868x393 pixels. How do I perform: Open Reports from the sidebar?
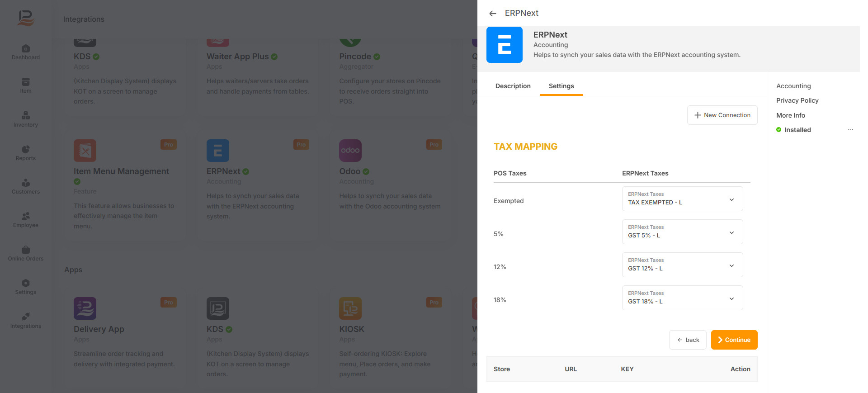26,153
